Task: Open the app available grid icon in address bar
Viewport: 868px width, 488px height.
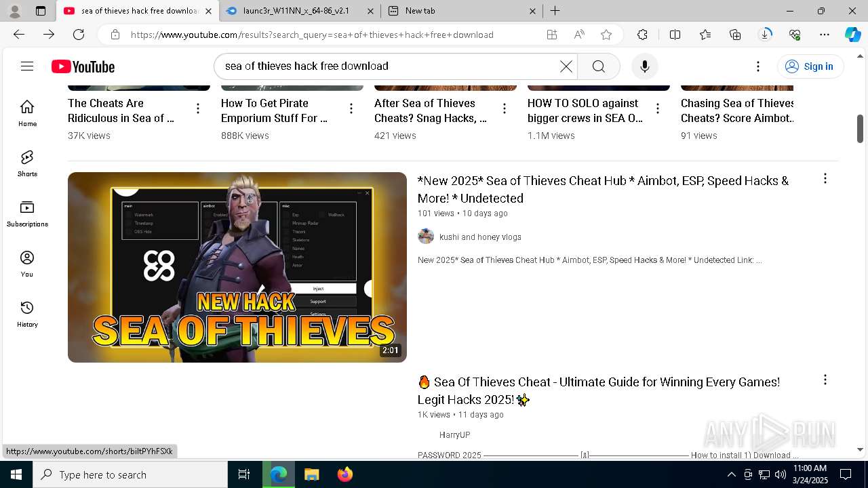Action: [552, 35]
